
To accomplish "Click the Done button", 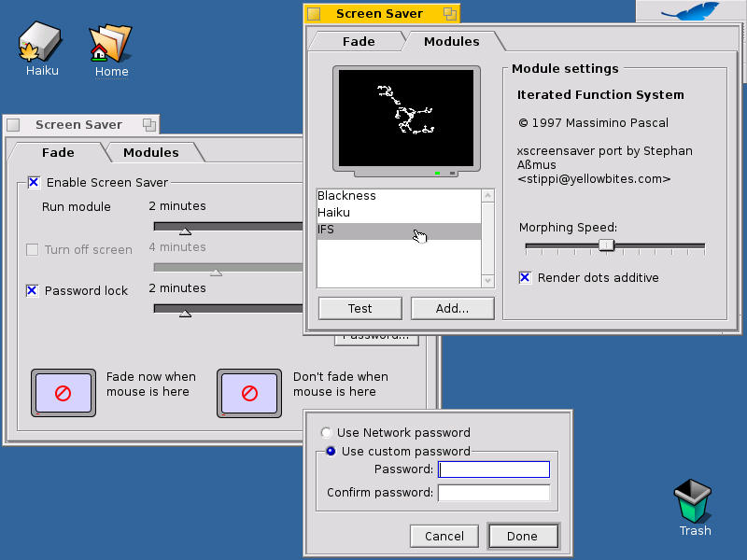I will click(x=522, y=536).
